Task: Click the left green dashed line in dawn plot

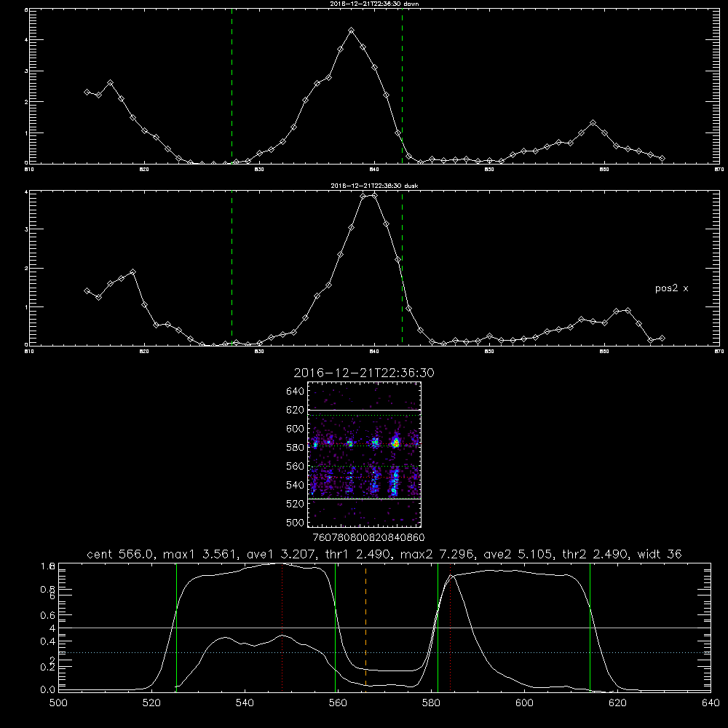Action: coord(232,86)
